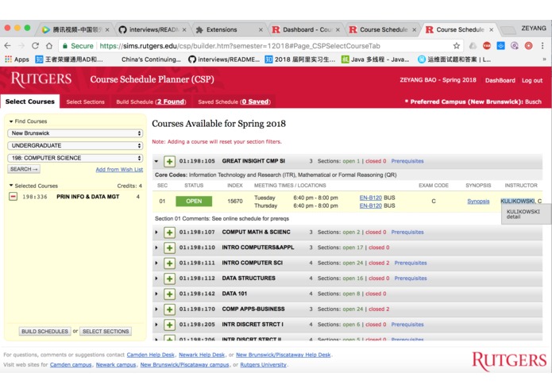Open Chrome three-dot menu
Screen dimensions: 552x392
pyautogui.click(x=542, y=46)
